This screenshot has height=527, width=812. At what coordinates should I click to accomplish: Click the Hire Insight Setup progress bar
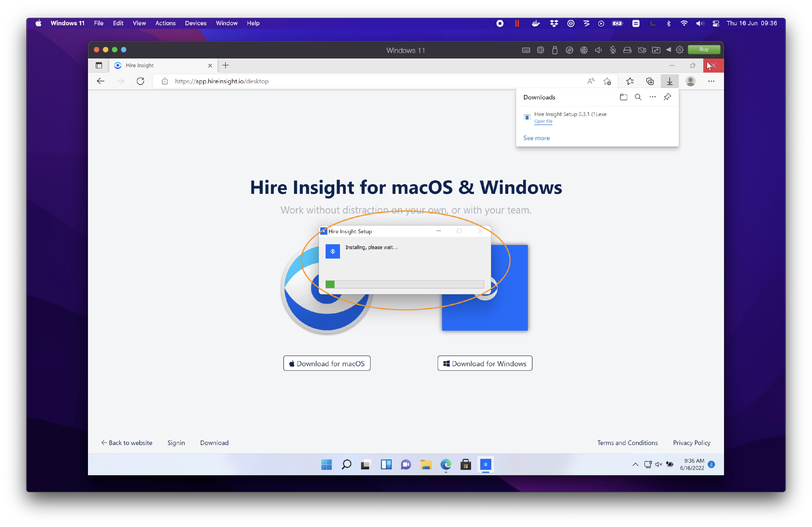click(405, 284)
